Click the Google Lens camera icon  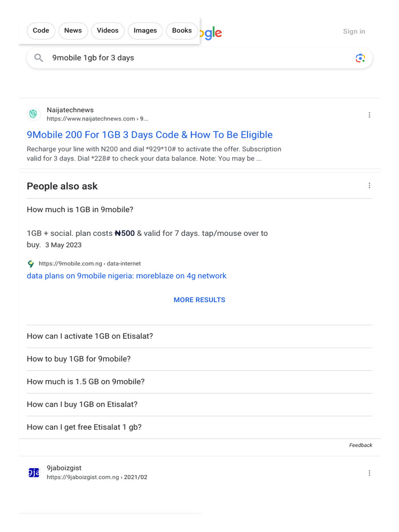click(360, 58)
